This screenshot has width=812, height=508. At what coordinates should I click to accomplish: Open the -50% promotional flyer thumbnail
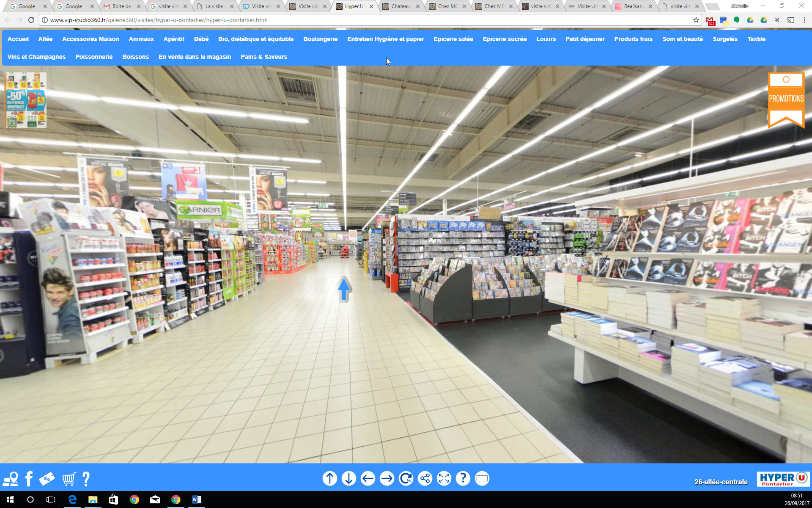(x=26, y=100)
